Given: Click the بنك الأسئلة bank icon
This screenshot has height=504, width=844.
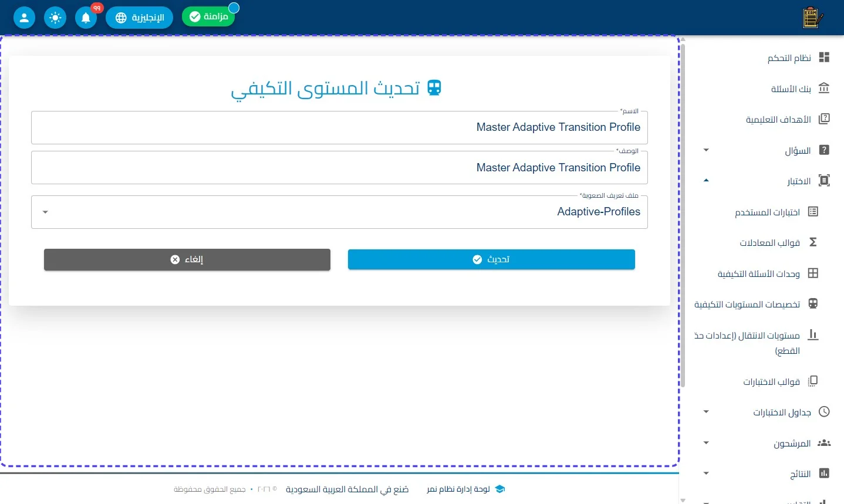Looking at the screenshot, I should pyautogui.click(x=824, y=88).
